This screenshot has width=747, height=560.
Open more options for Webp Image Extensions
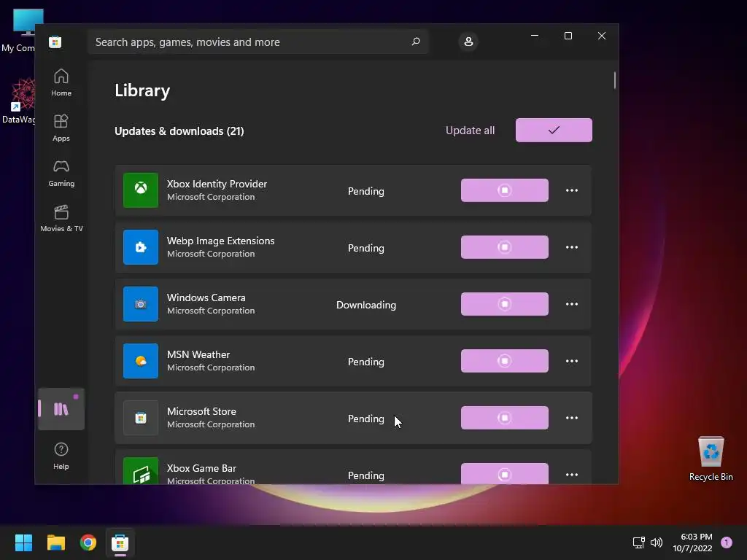point(572,247)
